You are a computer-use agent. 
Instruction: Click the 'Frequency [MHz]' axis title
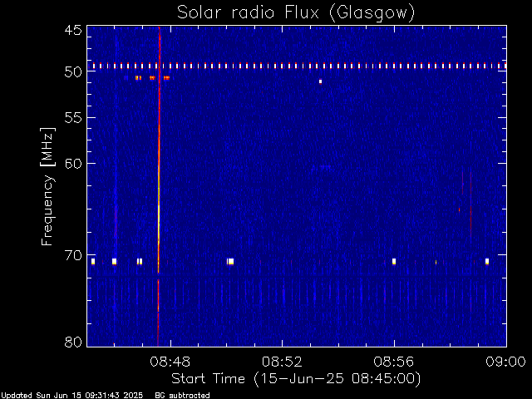click(x=47, y=186)
